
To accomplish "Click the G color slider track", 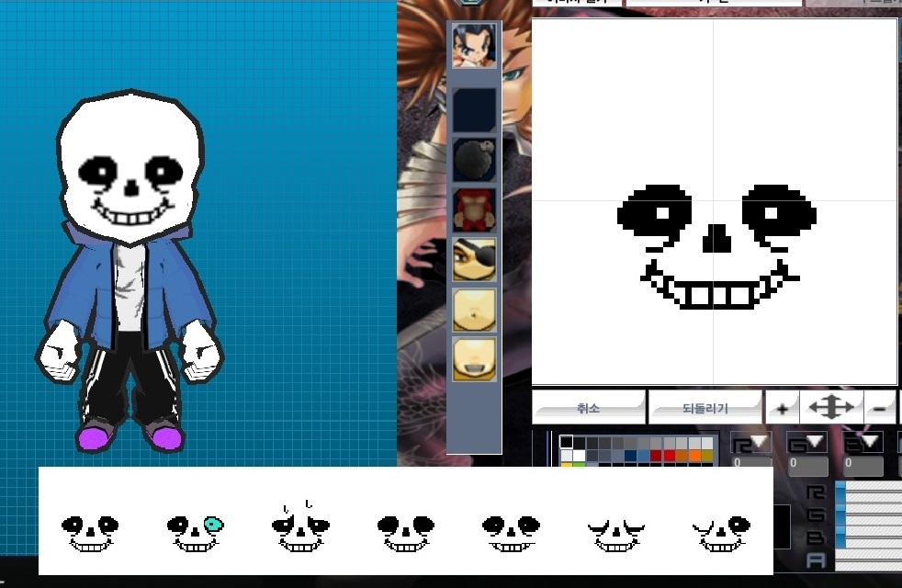I will 869,514.
